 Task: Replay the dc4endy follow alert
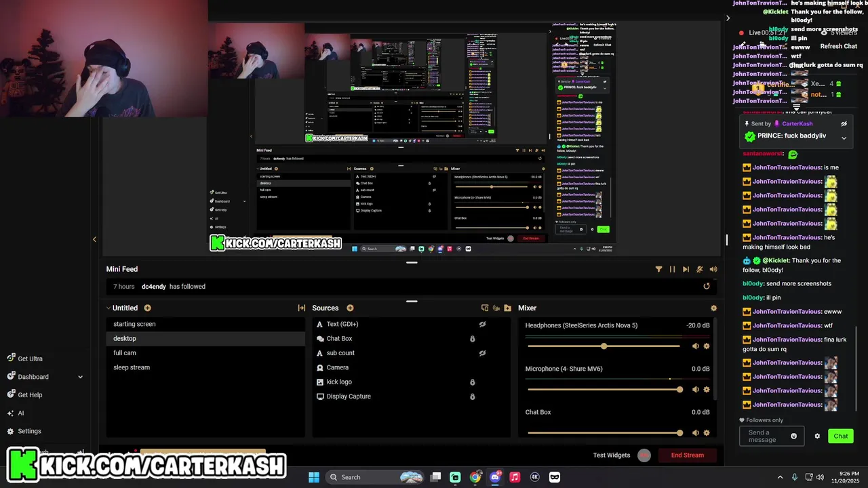tap(706, 286)
